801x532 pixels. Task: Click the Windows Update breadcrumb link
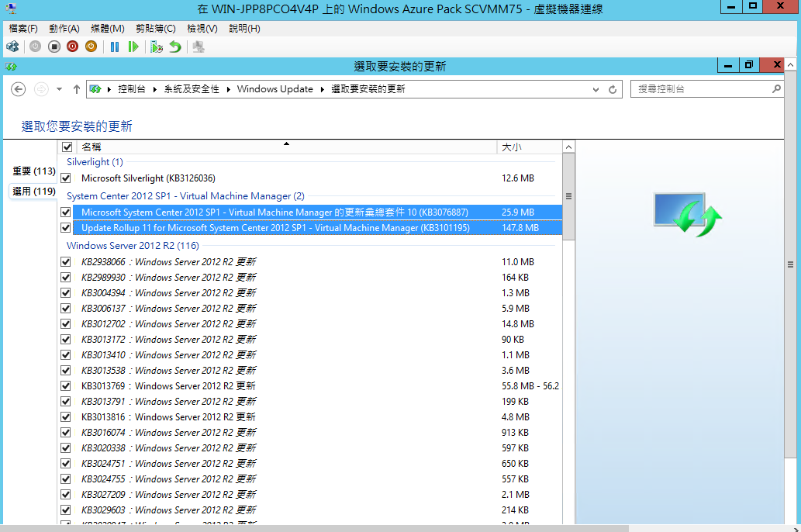point(274,89)
